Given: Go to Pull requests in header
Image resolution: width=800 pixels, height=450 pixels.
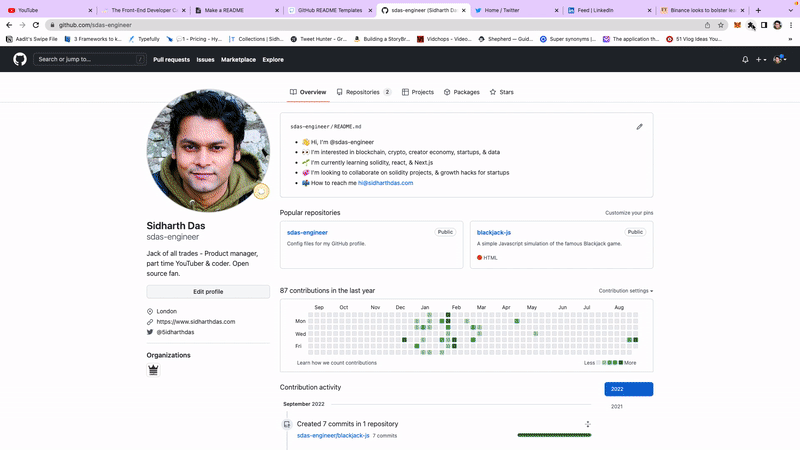Looking at the screenshot, I should 171,60.
